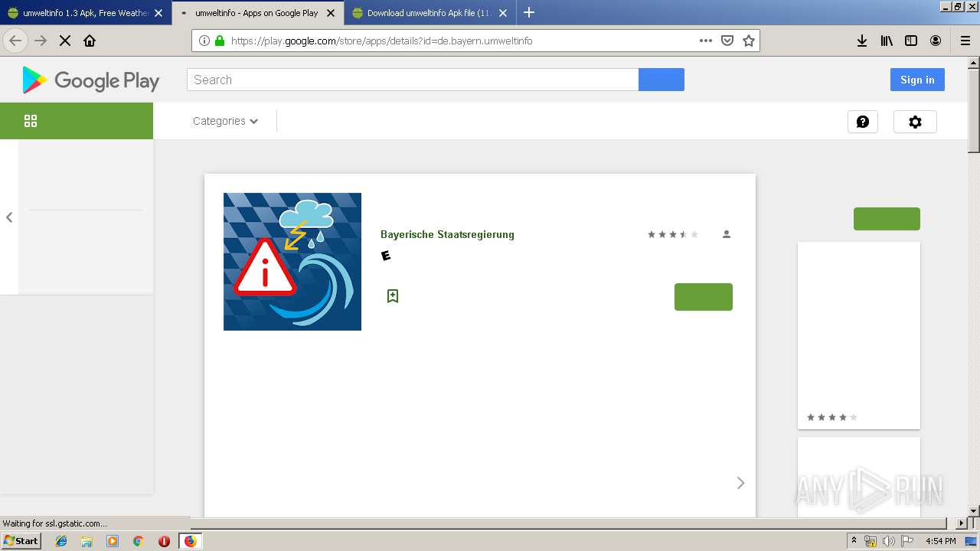
Task: Go back to previous page
Action: [x=15, y=41]
